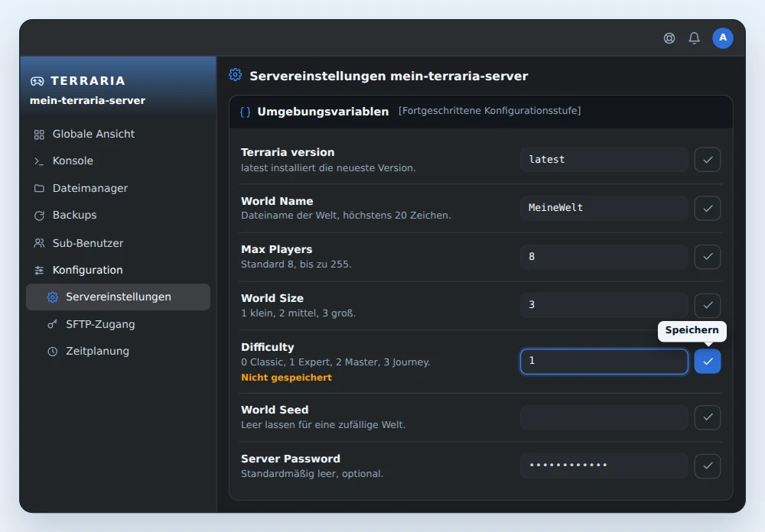Go to Backups
This screenshot has width=765, height=532.
point(118,215)
